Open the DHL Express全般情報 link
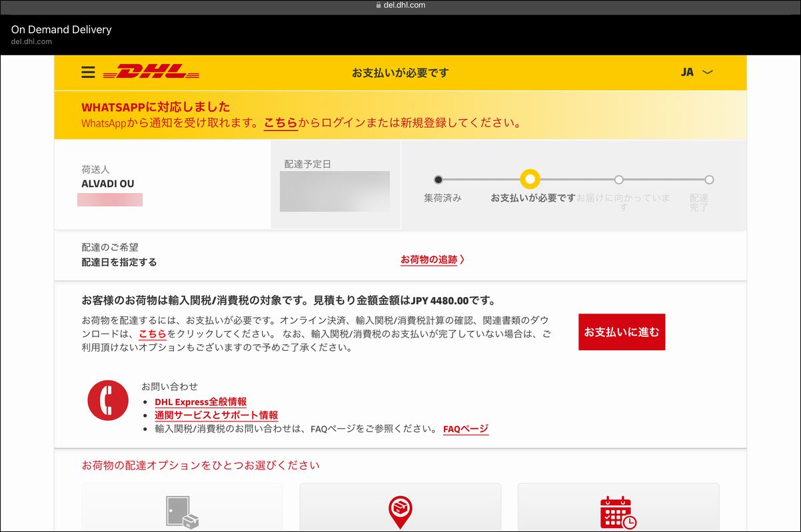Screen dimensions: 801x532 coord(201,402)
